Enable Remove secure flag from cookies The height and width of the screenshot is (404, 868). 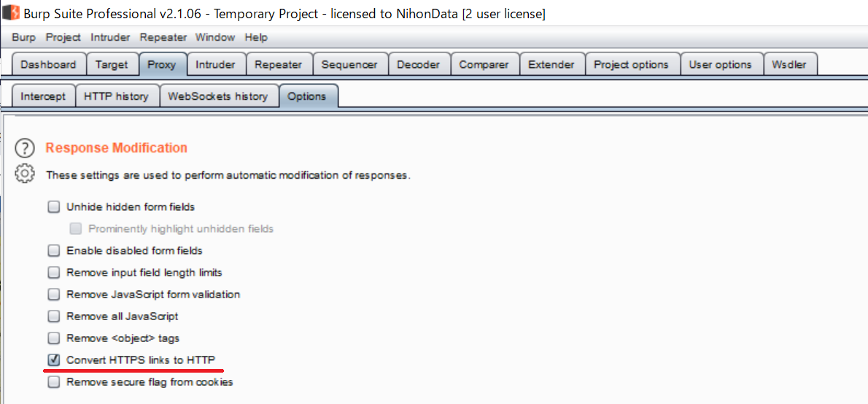54,382
